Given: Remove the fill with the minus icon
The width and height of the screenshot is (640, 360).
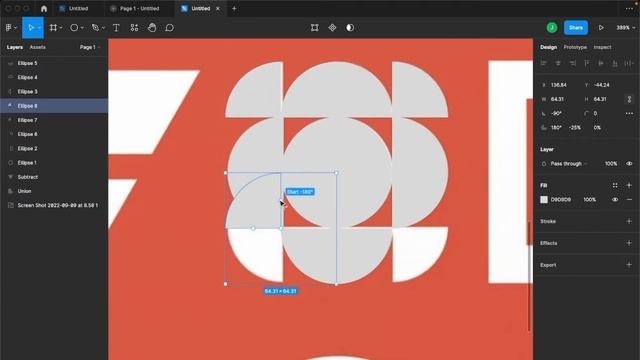Looking at the screenshot, I should (629, 200).
